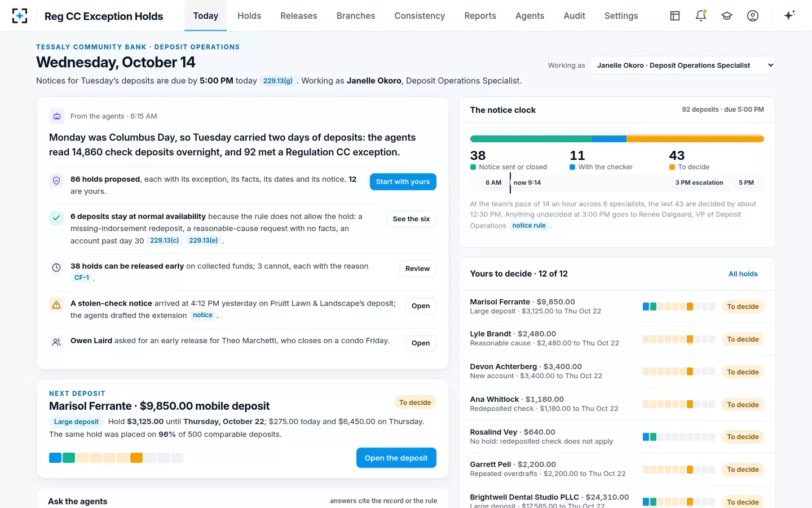Go to the Settings tab
This screenshot has width=812, height=508.
coord(621,16)
